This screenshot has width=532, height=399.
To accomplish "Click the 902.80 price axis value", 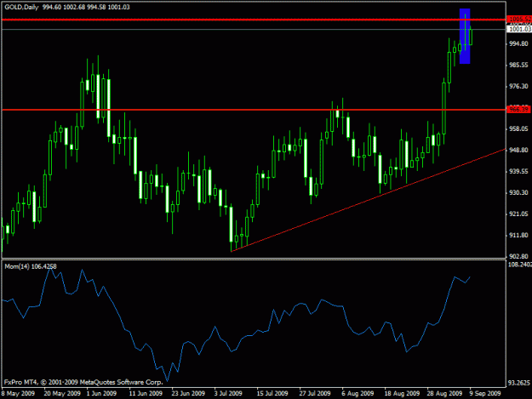I will [x=518, y=256].
